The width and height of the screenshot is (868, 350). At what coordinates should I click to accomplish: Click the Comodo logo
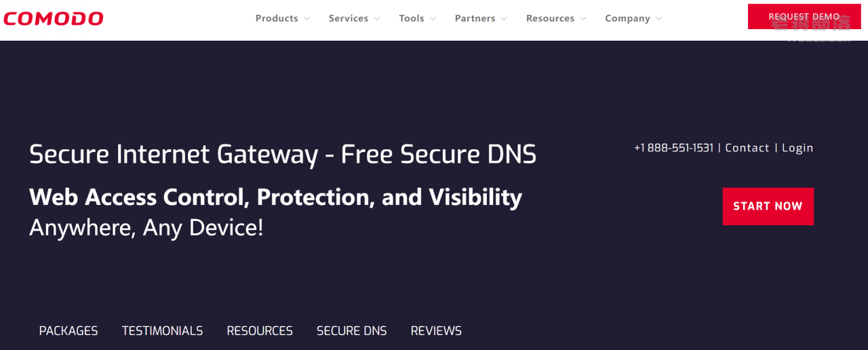pos(54,18)
